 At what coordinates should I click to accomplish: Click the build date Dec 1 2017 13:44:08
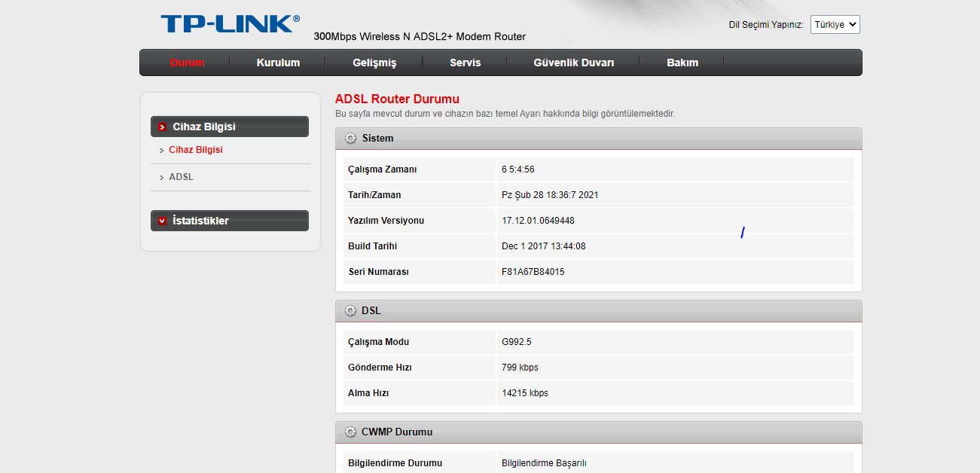(x=544, y=246)
